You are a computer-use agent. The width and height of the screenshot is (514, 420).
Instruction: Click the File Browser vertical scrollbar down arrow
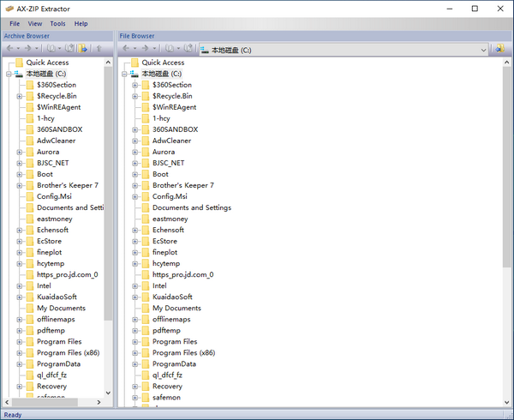tap(507, 401)
